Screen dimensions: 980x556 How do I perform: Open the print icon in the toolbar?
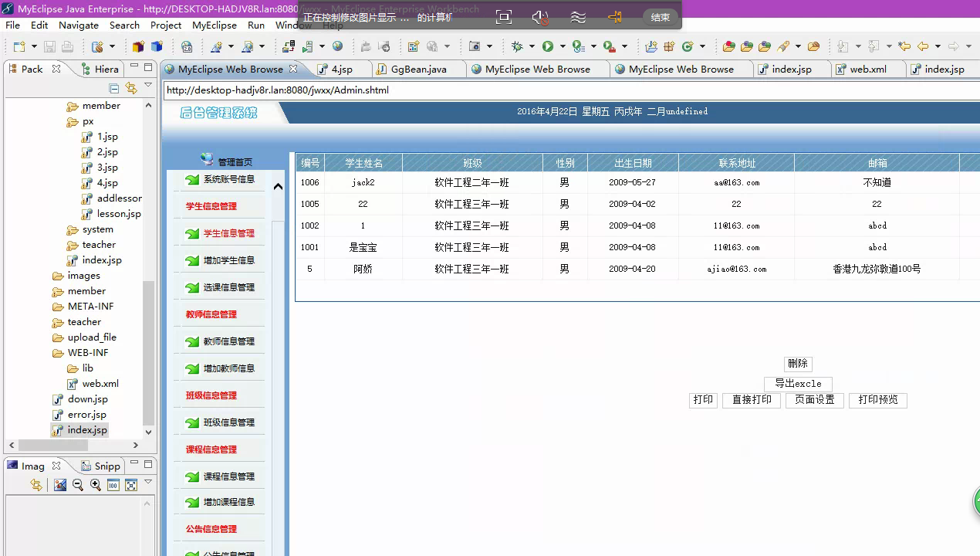pos(67,46)
